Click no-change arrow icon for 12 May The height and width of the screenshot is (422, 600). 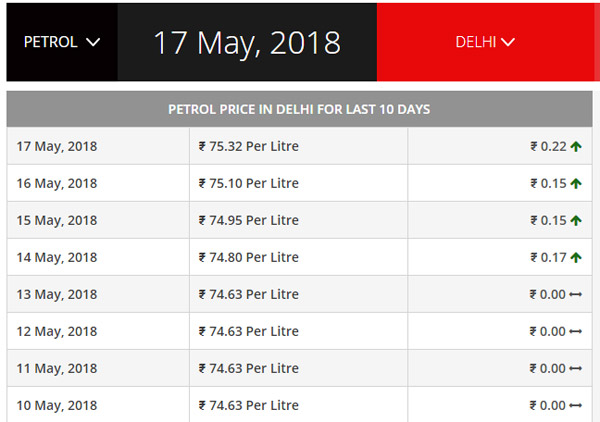[x=576, y=332]
